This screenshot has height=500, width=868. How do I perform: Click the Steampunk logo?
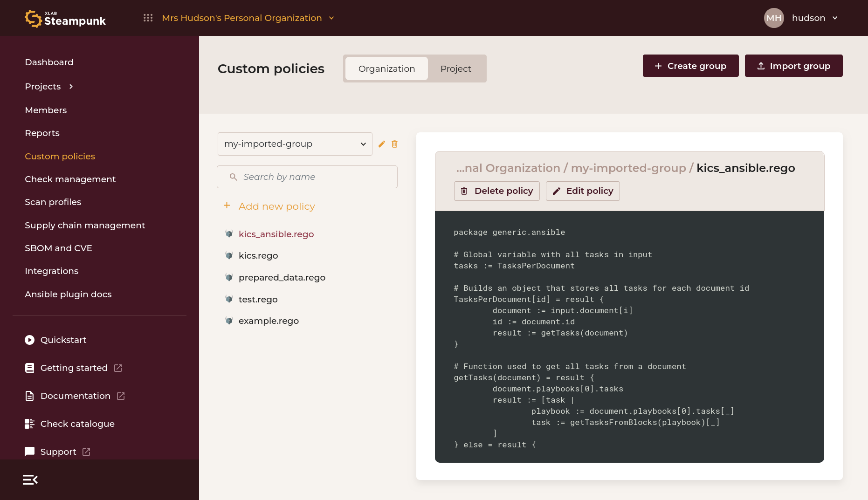point(65,18)
